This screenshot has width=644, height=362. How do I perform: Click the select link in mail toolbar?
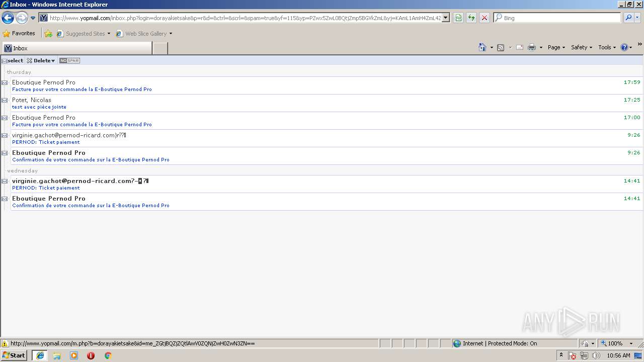(x=15, y=61)
